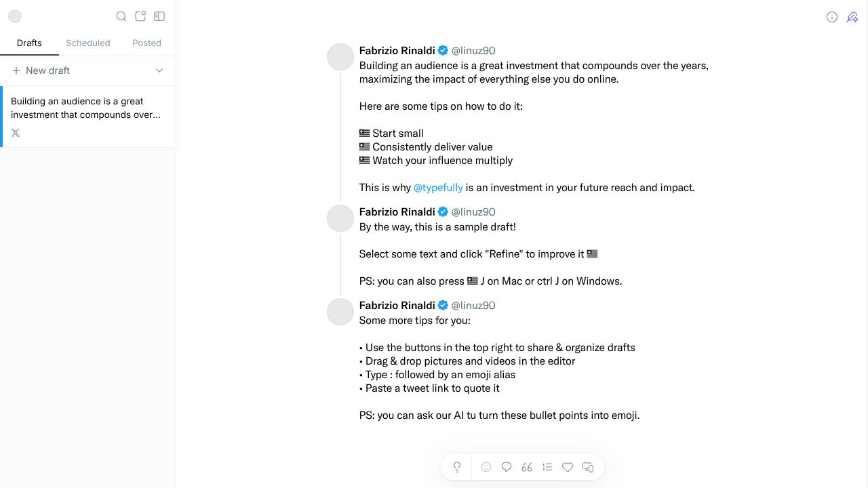Click the info circle icon
Image resolution: width=868 pixels, height=488 pixels.
click(x=832, y=17)
